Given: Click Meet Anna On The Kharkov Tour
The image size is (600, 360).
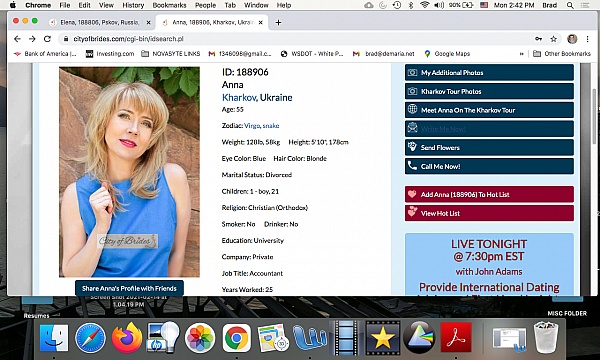Looking at the screenshot, I should 489,110.
